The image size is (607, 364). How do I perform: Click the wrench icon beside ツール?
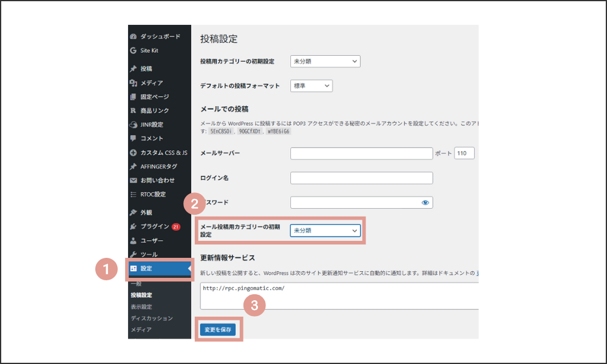click(133, 255)
